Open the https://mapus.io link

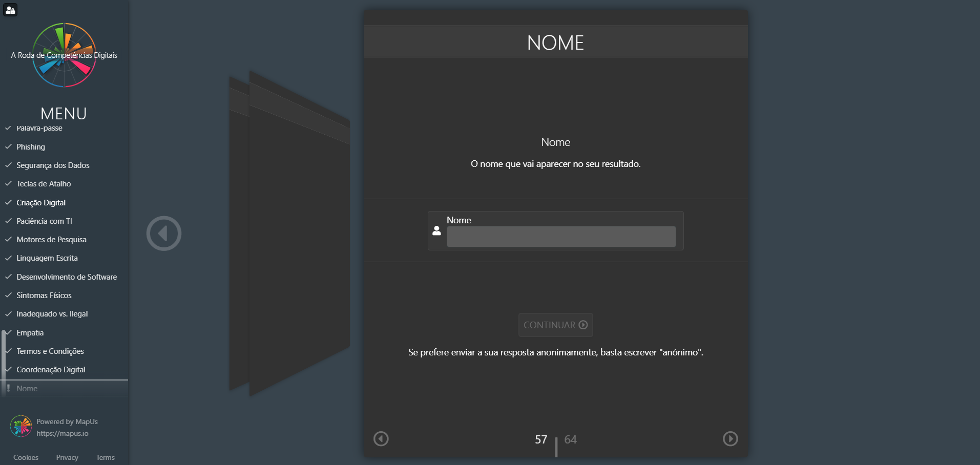coord(62,433)
